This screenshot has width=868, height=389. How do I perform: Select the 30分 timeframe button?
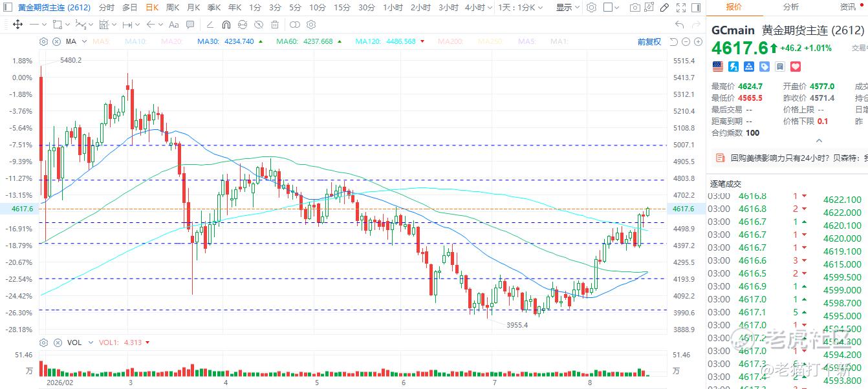coord(367,8)
